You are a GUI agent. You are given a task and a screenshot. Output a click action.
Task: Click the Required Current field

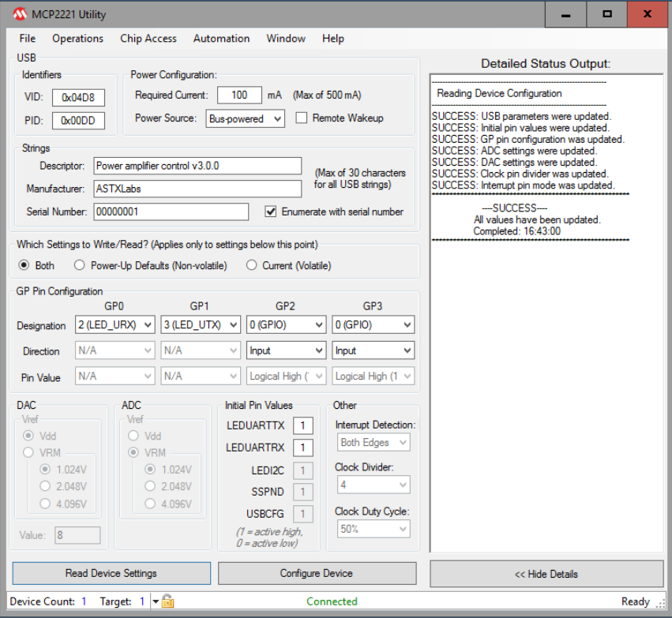tap(239, 95)
